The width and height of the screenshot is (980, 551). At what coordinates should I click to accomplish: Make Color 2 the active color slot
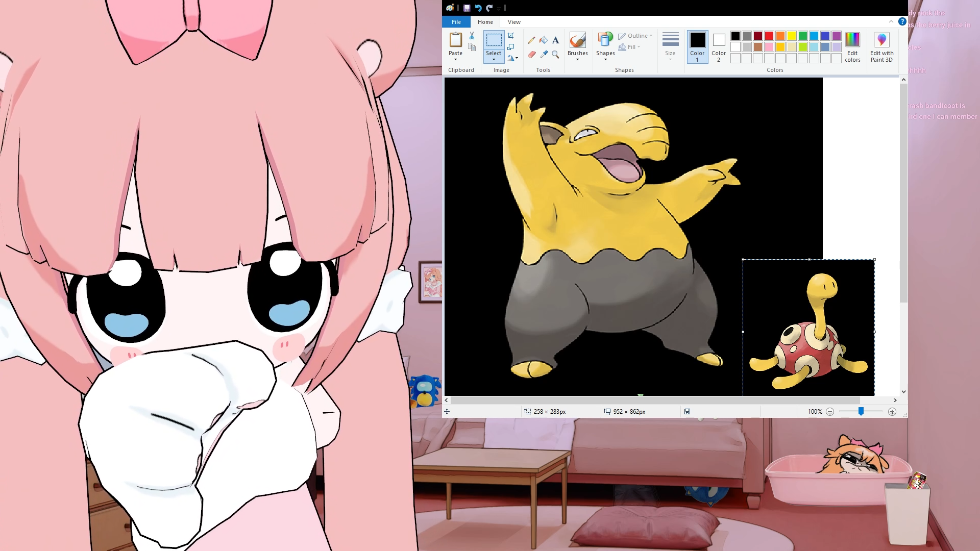(x=719, y=46)
